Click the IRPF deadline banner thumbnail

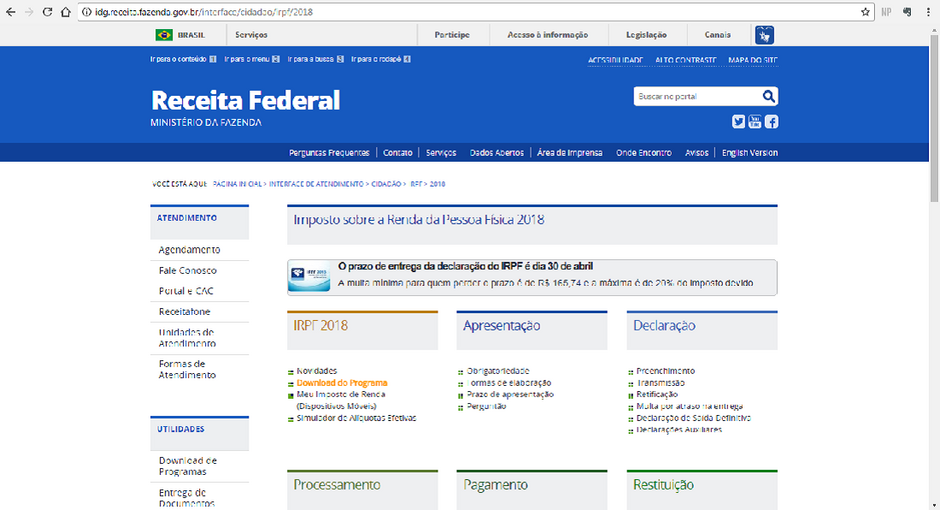tap(309, 277)
